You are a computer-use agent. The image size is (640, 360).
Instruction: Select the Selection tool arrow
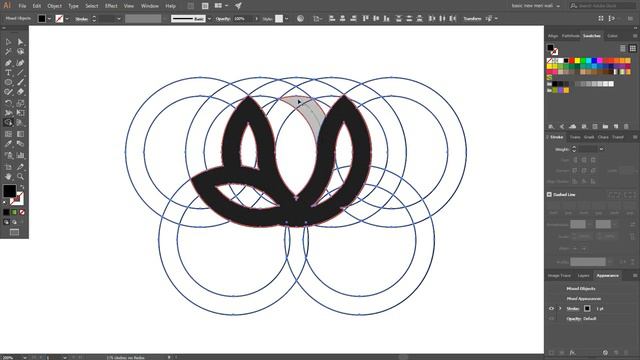click(x=8, y=42)
